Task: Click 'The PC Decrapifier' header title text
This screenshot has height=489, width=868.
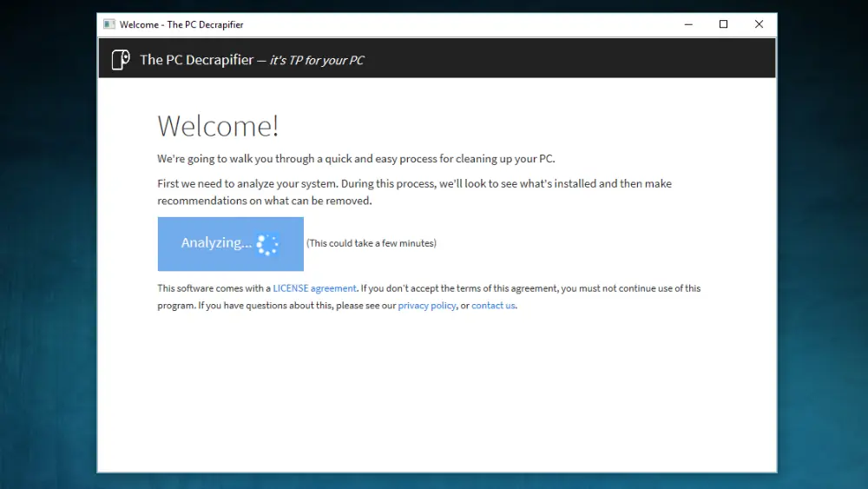Action: [196, 60]
